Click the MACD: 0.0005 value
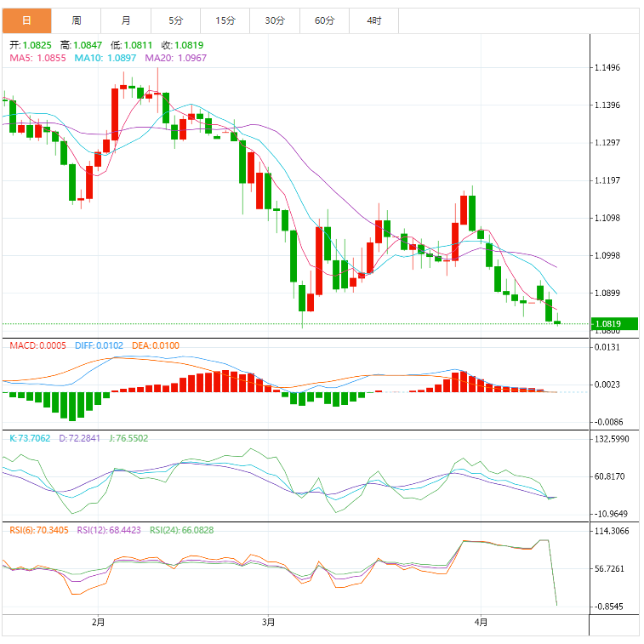The image size is (644, 644). (37, 345)
